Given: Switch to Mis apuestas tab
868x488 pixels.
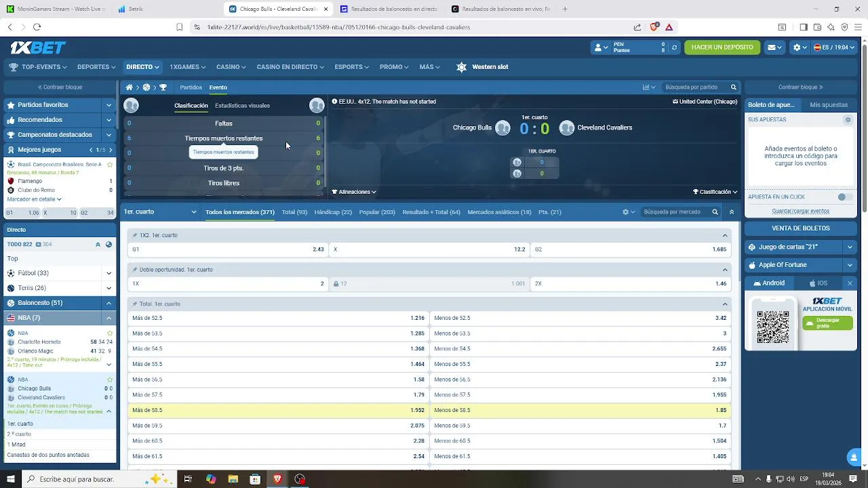Looking at the screenshot, I should tap(829, 105).
